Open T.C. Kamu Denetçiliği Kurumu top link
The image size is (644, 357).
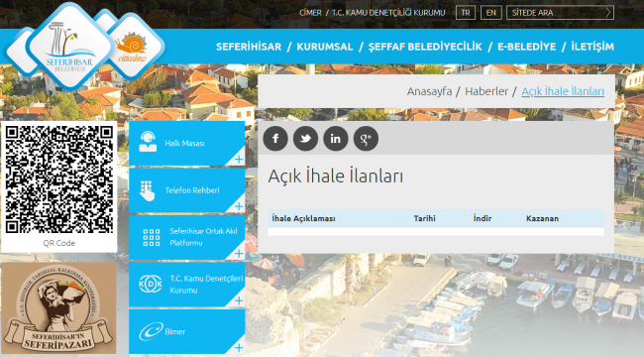coord(388,13)
